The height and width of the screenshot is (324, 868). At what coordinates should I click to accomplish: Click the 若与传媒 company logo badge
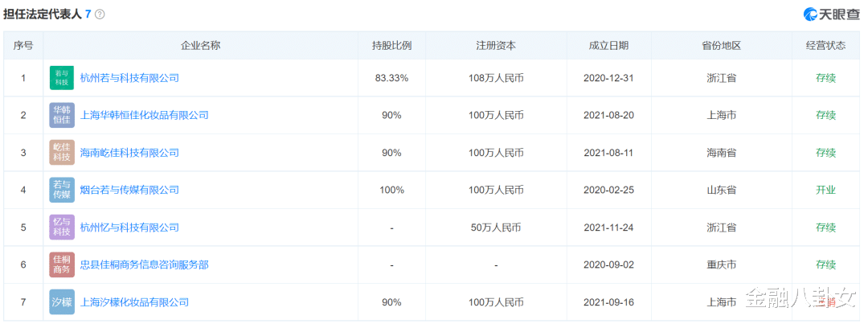point(61,190)
